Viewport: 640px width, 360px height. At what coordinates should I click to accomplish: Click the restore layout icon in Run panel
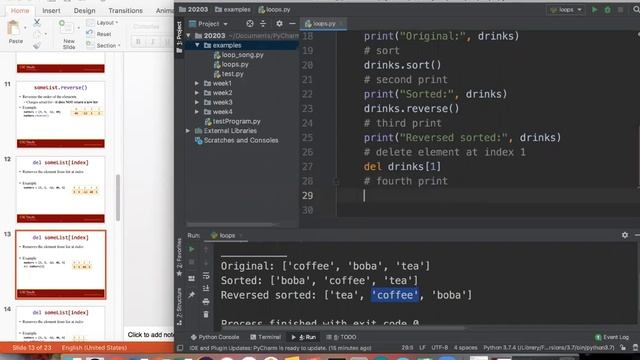pyautogui.click(x=191, y=279)
